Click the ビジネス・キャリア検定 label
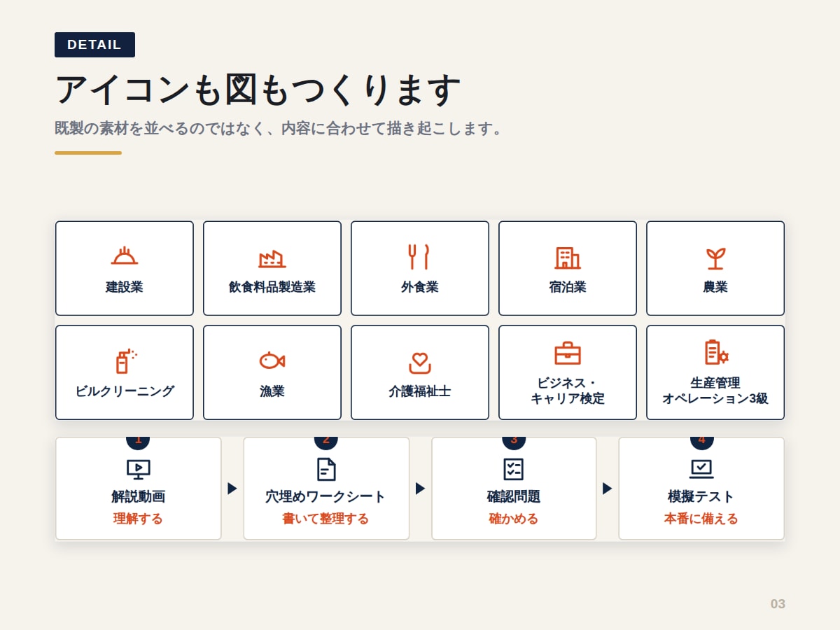 click(568, 391)
